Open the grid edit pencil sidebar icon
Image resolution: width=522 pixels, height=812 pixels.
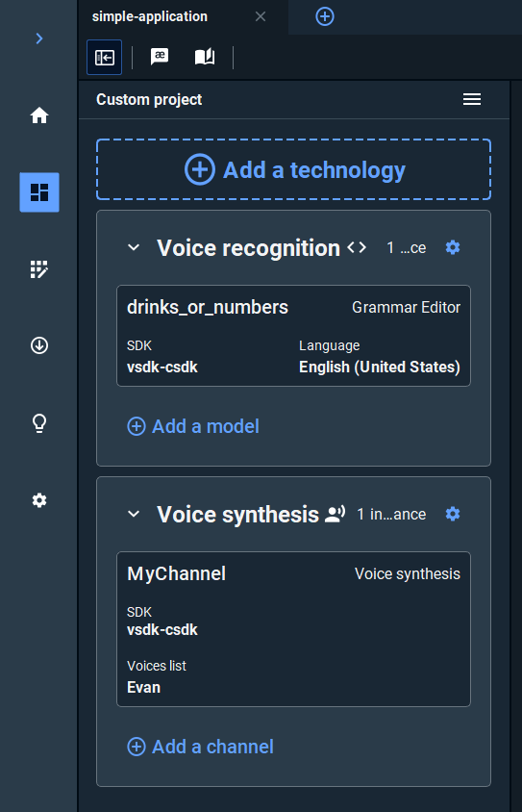point(39,269)
